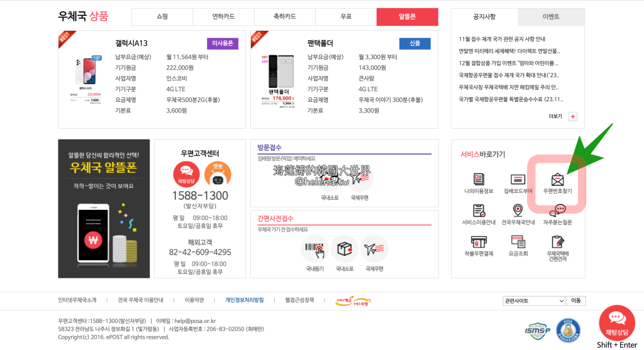The width and height of the screenshot is (644, 350).
Task: Select the 축하카드 product tab
Action: tap(284, 17)
